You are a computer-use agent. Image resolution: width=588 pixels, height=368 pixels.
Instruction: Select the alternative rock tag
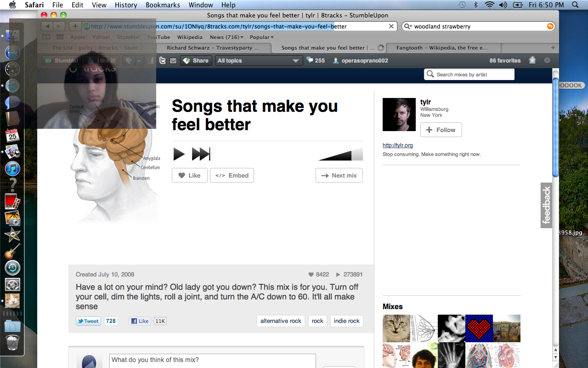pos(281,321)
